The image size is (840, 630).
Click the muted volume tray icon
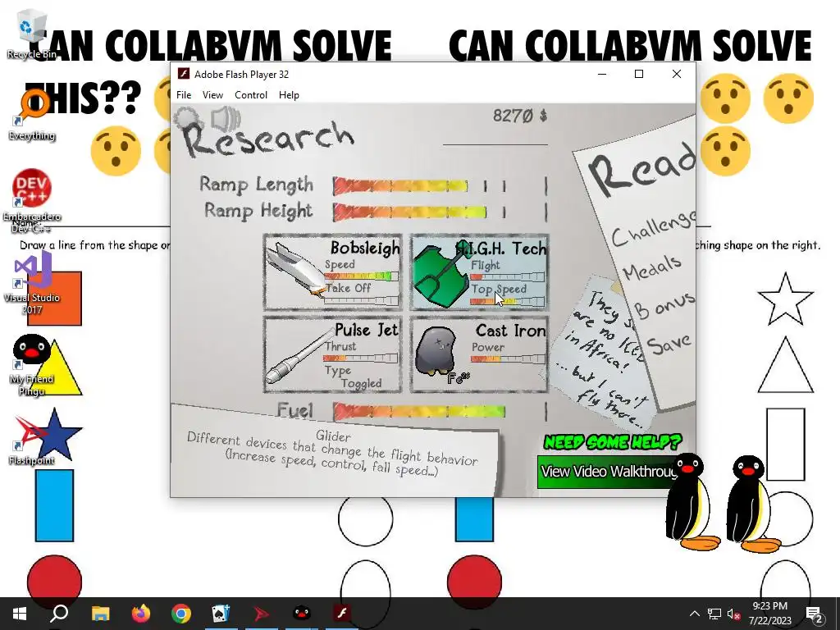pos(733,614)
